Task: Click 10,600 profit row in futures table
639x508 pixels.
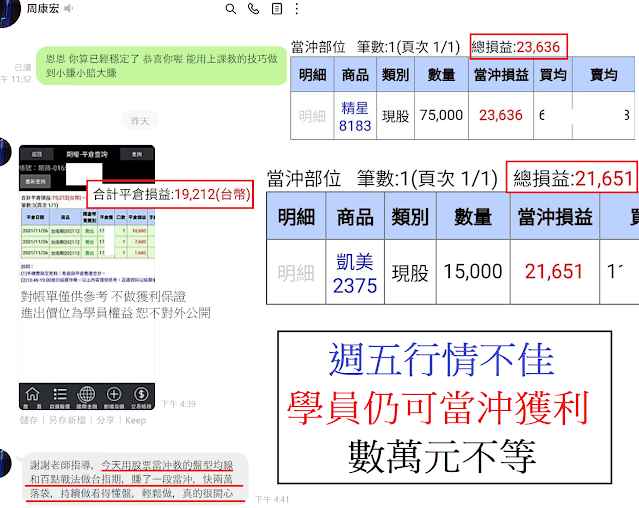Action: pyautogui.click(x=88, y=231)
